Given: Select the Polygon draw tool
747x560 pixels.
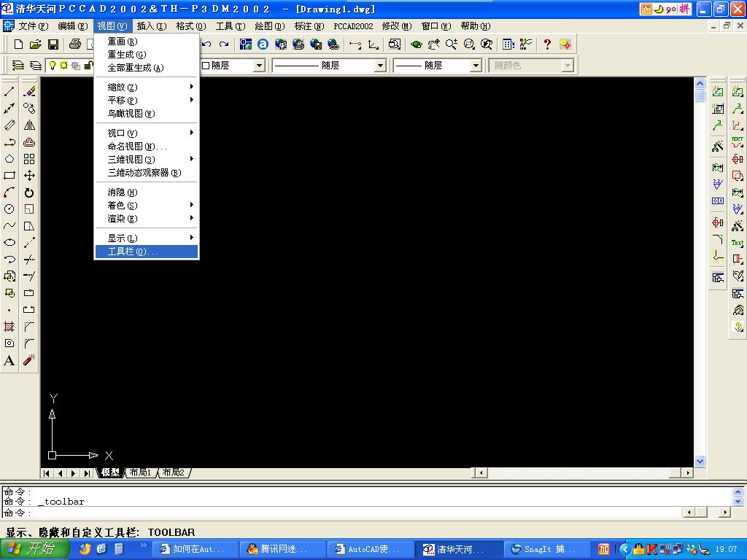Looking at the screenshot, I should (x=9, y=159).
